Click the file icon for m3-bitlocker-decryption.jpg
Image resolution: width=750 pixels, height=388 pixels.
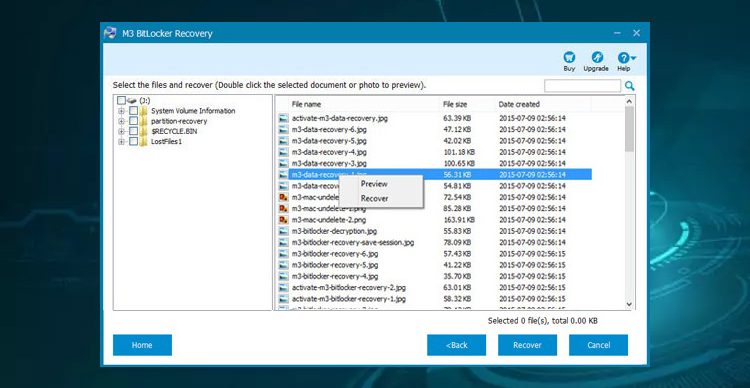[284, 231]
